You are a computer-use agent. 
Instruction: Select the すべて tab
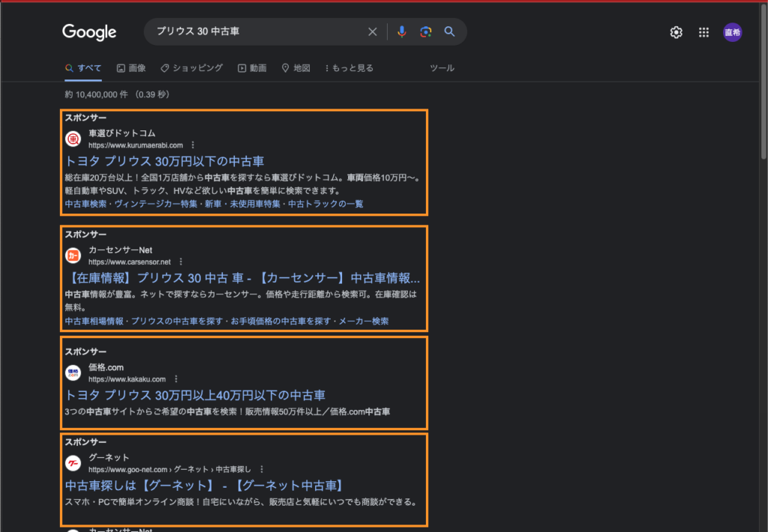pyautogui.click(x=83, y=68)
